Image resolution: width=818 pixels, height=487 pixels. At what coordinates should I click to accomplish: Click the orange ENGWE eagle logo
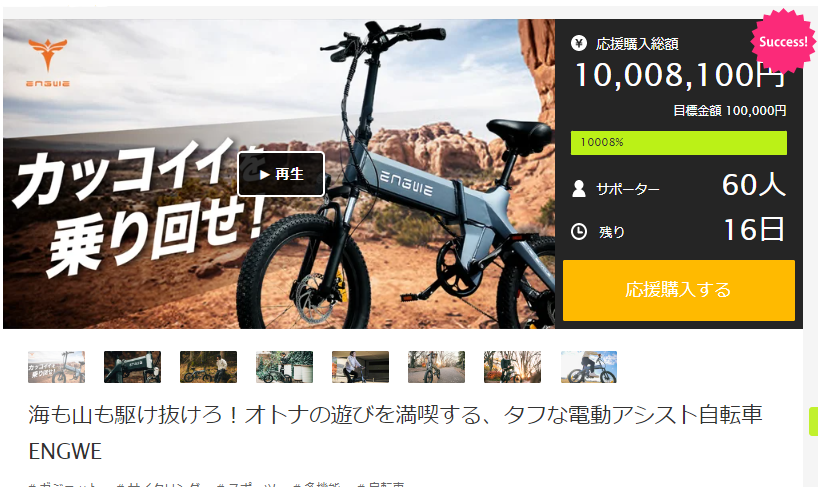click(x=47, y=62)
